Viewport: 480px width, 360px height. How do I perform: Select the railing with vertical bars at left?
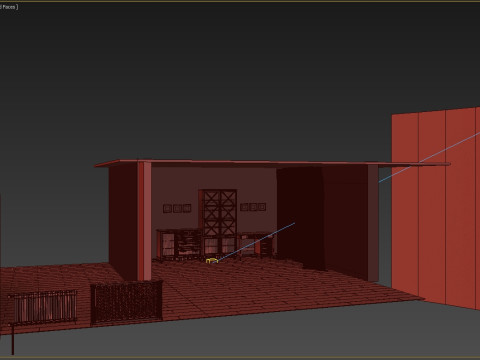pos(43,308)
